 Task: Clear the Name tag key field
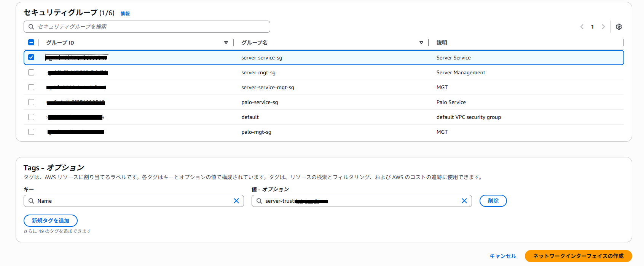point(236,201)
